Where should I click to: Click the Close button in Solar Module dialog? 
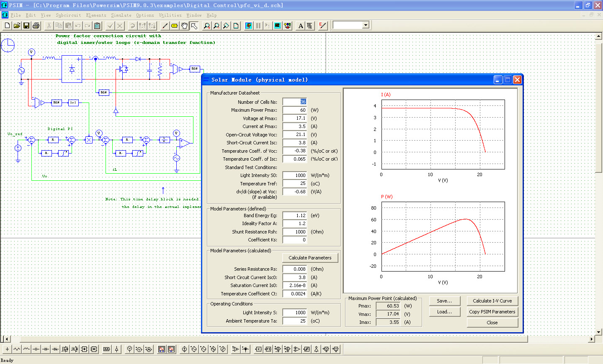(492, 323)
